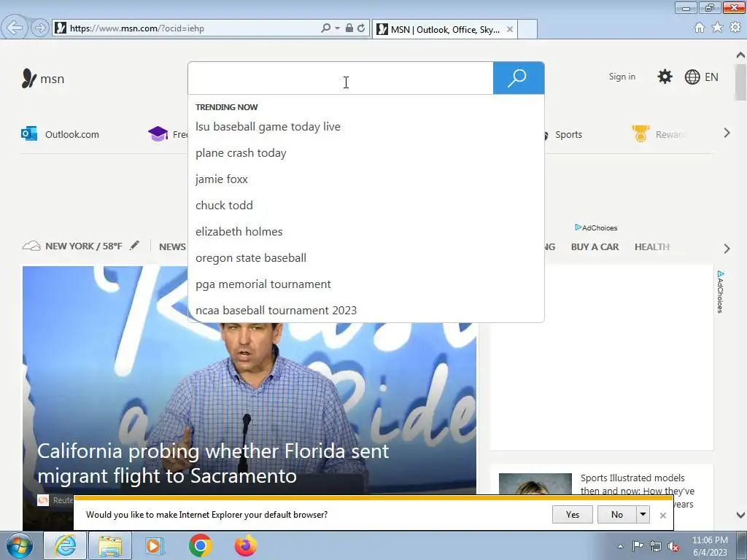Image resolution: width=747 pixels, height=560 pixels.
Task: Open Windows Explorer folder taskbar icon
Action: 110,545
